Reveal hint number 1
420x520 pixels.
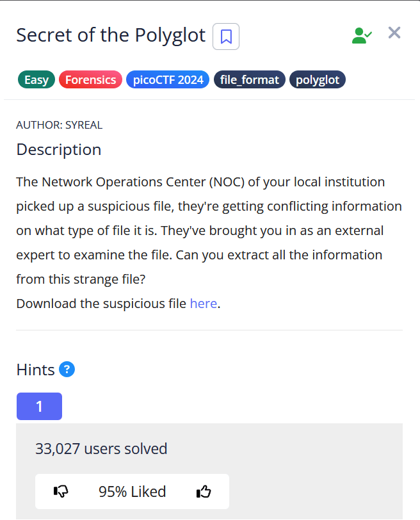39,407
